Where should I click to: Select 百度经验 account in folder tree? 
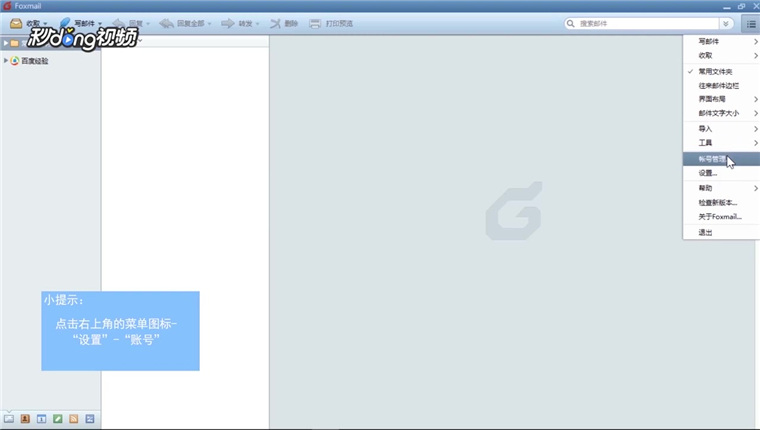(x=34, y=61)
